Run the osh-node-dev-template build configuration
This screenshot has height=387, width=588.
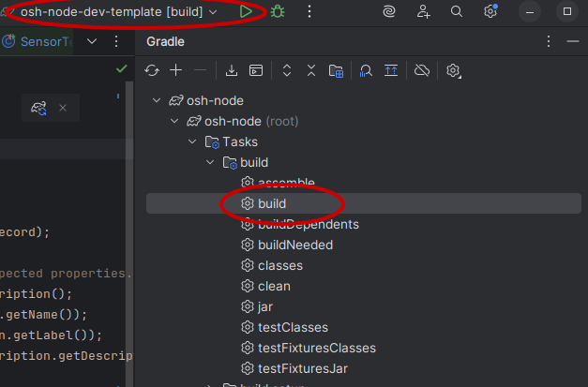(246, 11)
